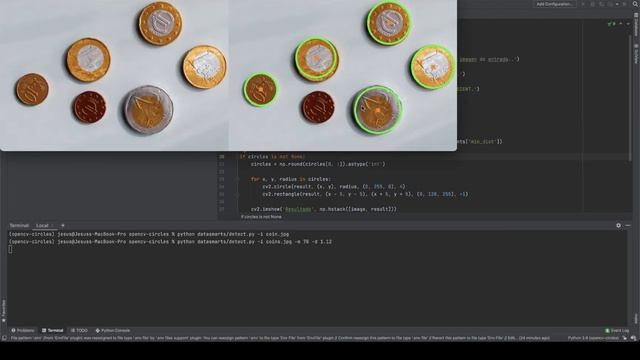Click the tool window quick access icon bottom-left
This screenshot has height=360, width=640.
click(x=4, y=338)
